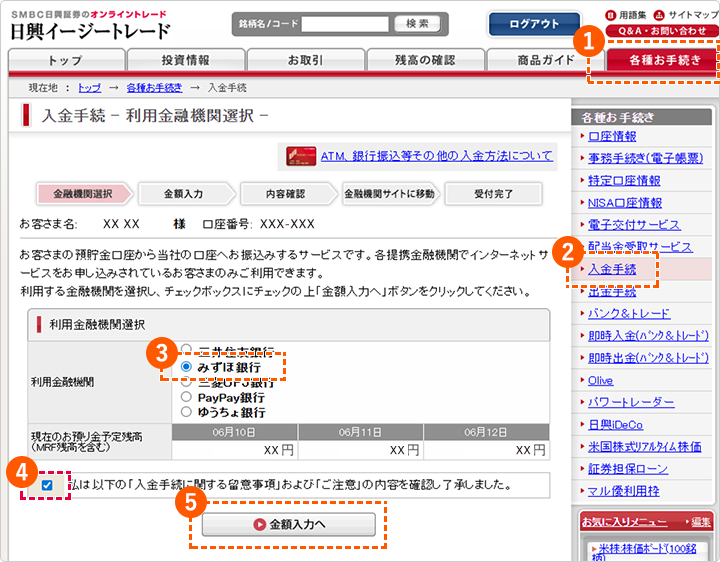
Task: Click the 06月10日 column header
Action: click(x=234, y=432)
